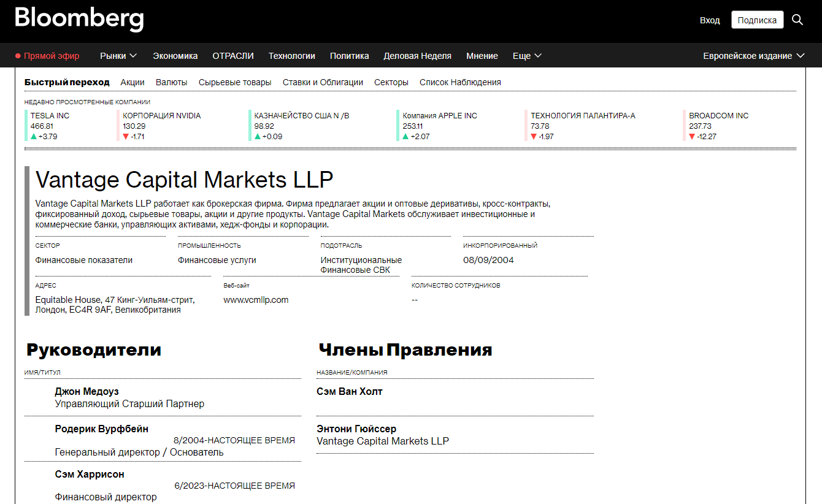The height and width of the screenshot is (504, 822).
Task: Click the Подписка subscribe button
Action: (x=758, y=20)
